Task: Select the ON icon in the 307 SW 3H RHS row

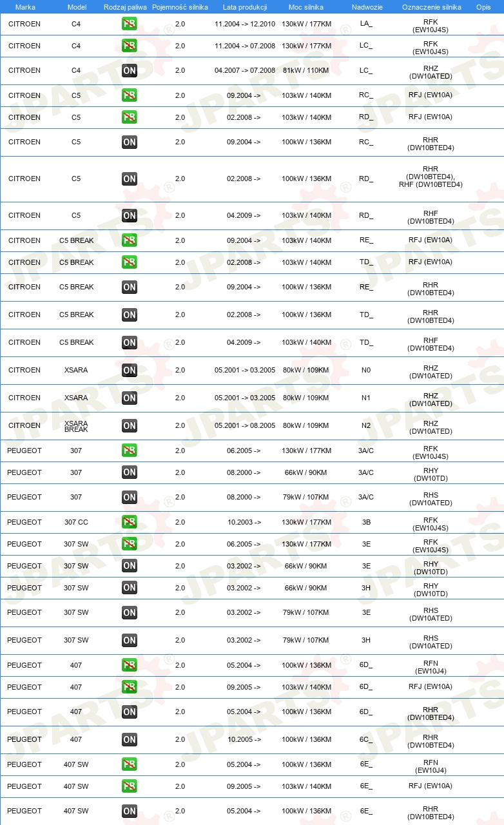Action: point(129,640)
